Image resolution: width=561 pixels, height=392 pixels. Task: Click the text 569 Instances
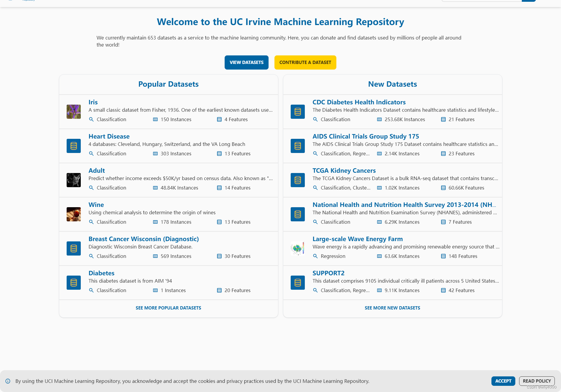coord(176,256)
